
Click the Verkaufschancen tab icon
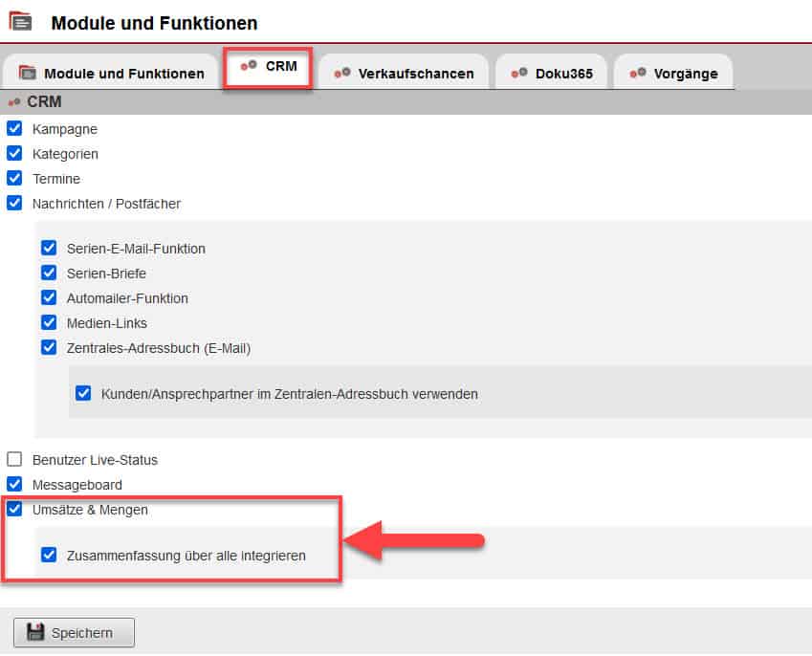pos(341,73)
